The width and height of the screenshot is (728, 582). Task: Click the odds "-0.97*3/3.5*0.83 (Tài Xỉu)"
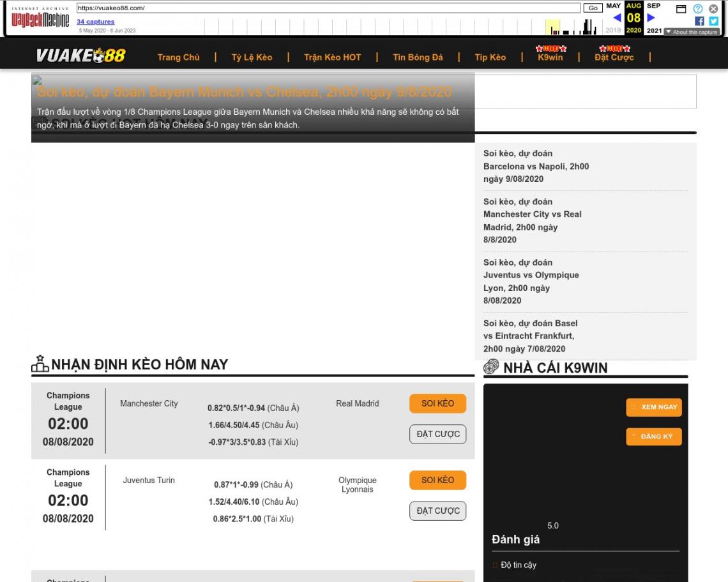tap(254, 442)
